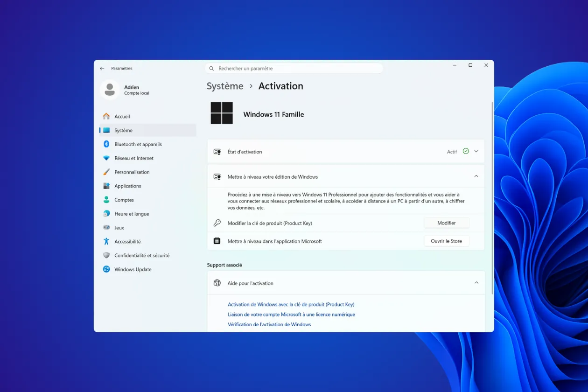Open Applications settings
Image resolution: width=588 pixels, height=392 pixels.
[147, 186]
